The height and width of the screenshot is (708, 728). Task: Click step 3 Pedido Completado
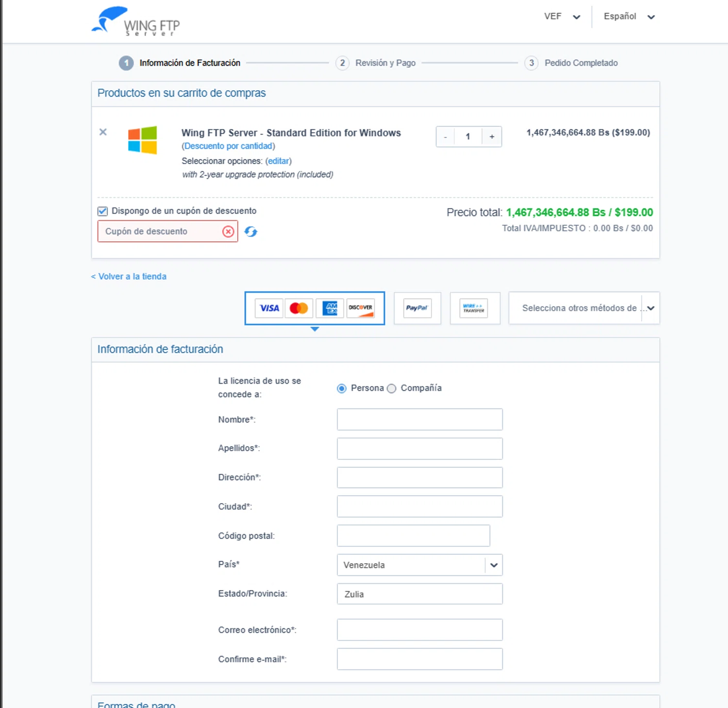(x=571, y=63)
